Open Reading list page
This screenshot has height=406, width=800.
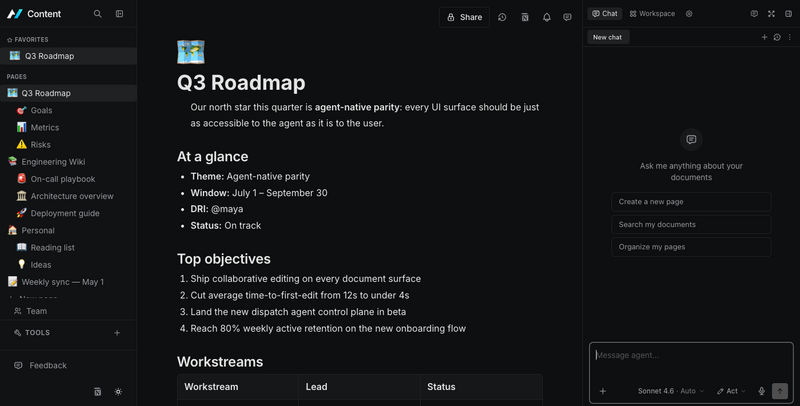(68, 247)
